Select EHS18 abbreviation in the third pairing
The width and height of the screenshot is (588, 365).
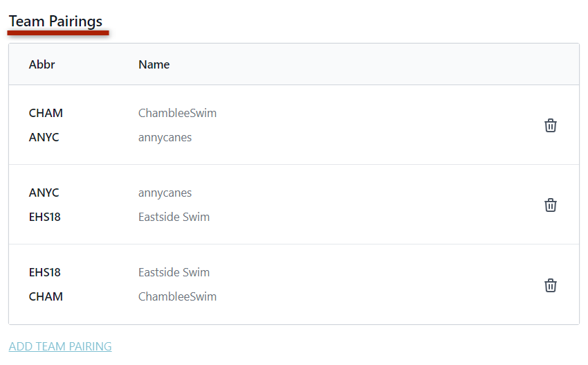click(44, 272)
